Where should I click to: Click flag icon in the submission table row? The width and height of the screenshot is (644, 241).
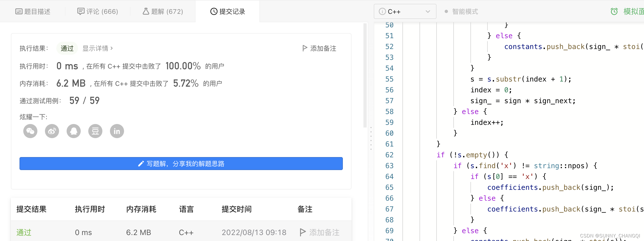click(x=303, y=232)
